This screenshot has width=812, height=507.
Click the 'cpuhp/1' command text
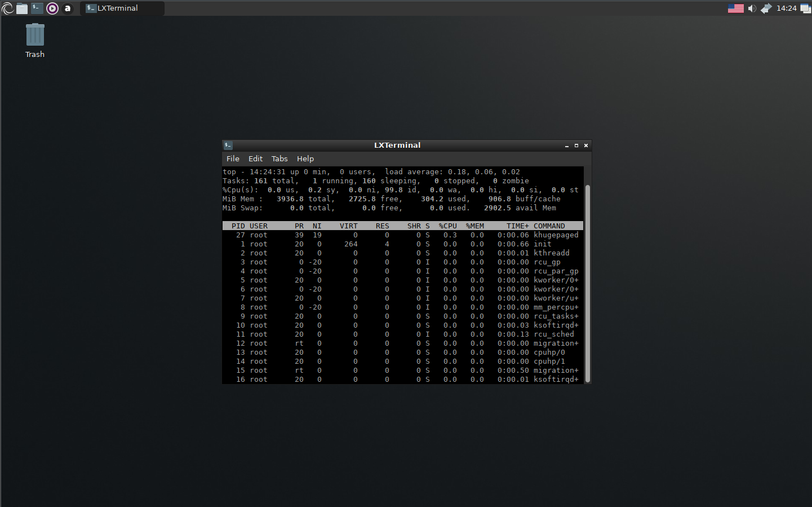pyautogui.click(x=549, y=361)
